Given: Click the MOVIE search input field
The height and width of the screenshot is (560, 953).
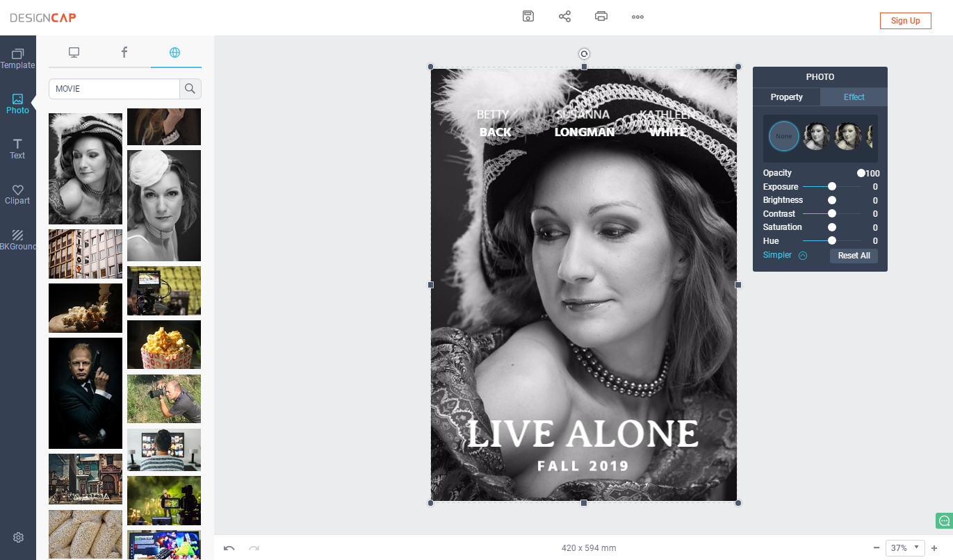Looking at the screenshot, I should coord(115,89).
